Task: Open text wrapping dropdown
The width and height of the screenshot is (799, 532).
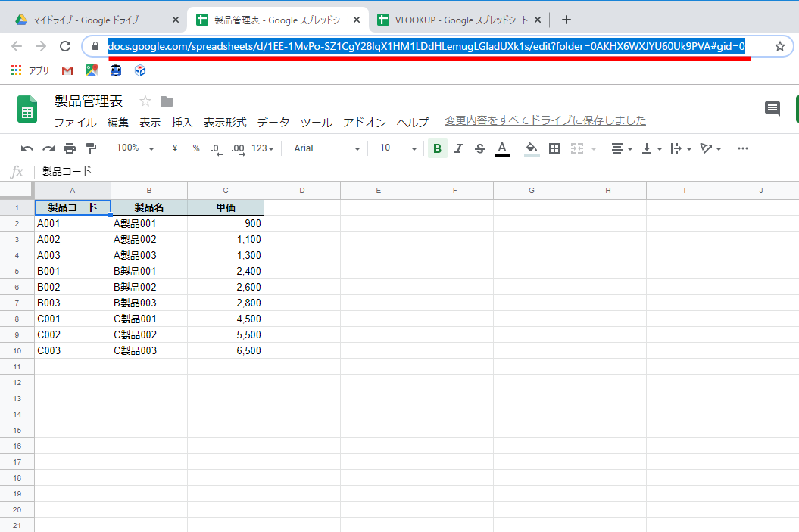Action: click(x=682, y=148)
